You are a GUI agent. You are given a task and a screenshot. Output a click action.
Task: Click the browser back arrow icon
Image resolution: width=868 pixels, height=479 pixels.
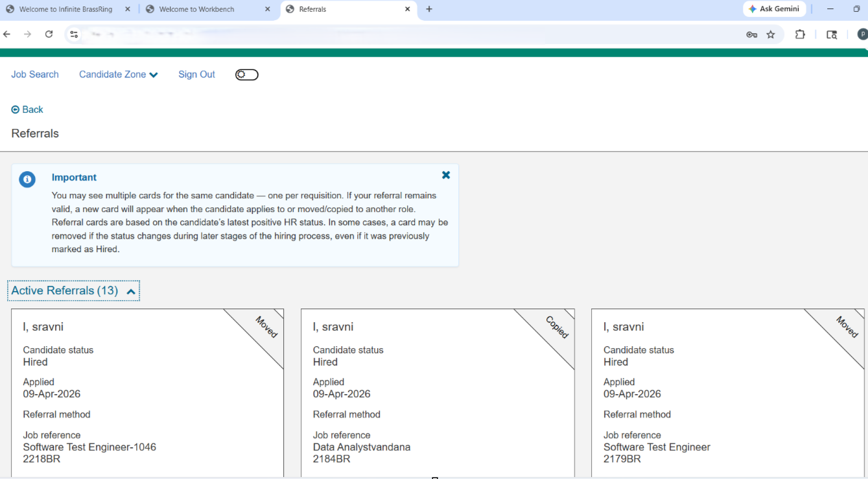(x=7, y=34)
